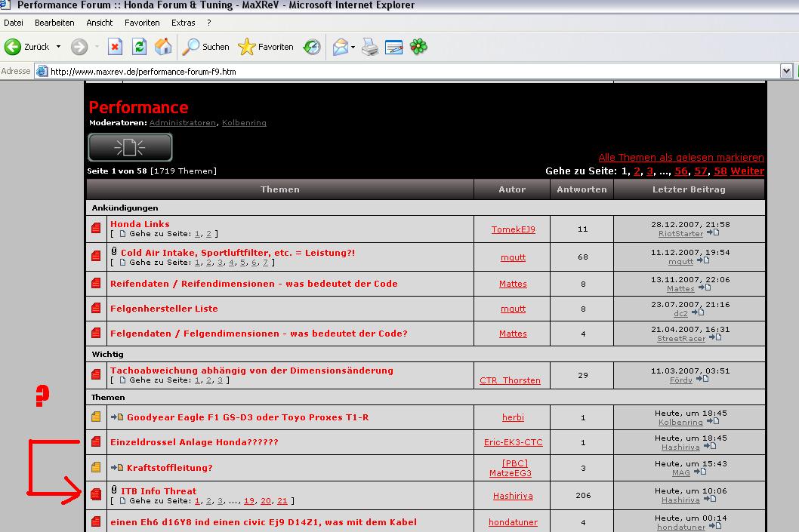
Task: Open Einzeldrossel Anlage Honda topic
Action: coord(194,442)
